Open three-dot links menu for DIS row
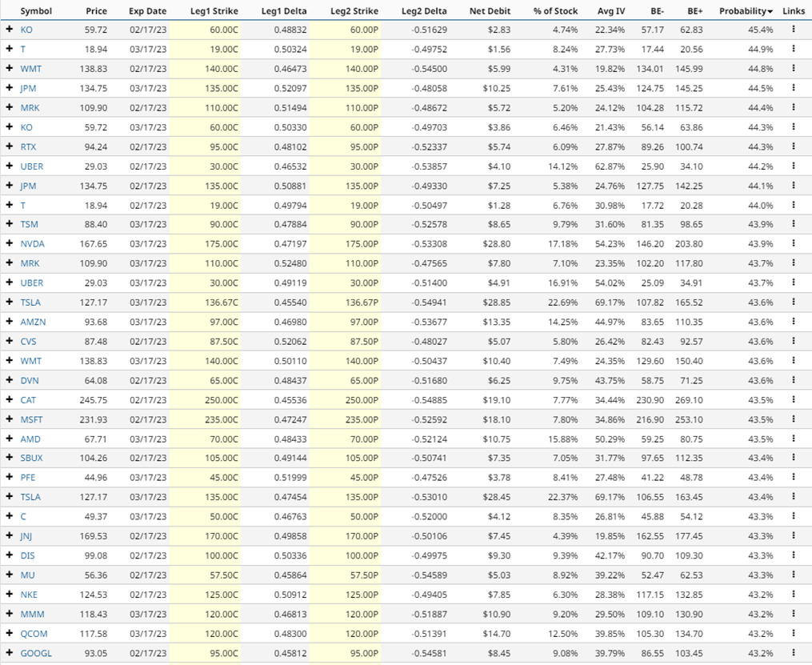This screenshot has height=665, width=812. pos(793,555)
